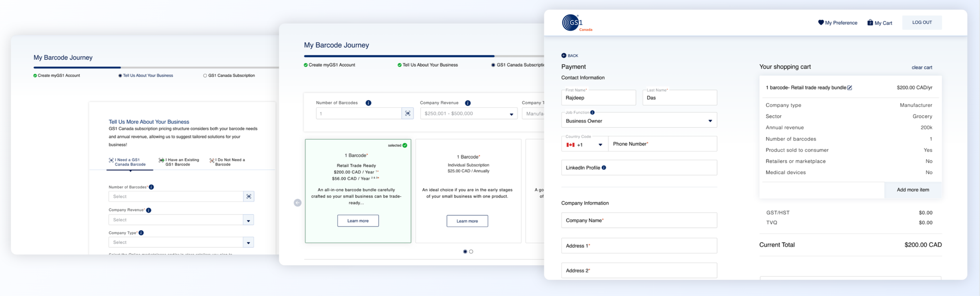Image resolution: width=980 pixels, height=296 pixels.
Task: Click the Last Name field
Action: click(679, 97)
